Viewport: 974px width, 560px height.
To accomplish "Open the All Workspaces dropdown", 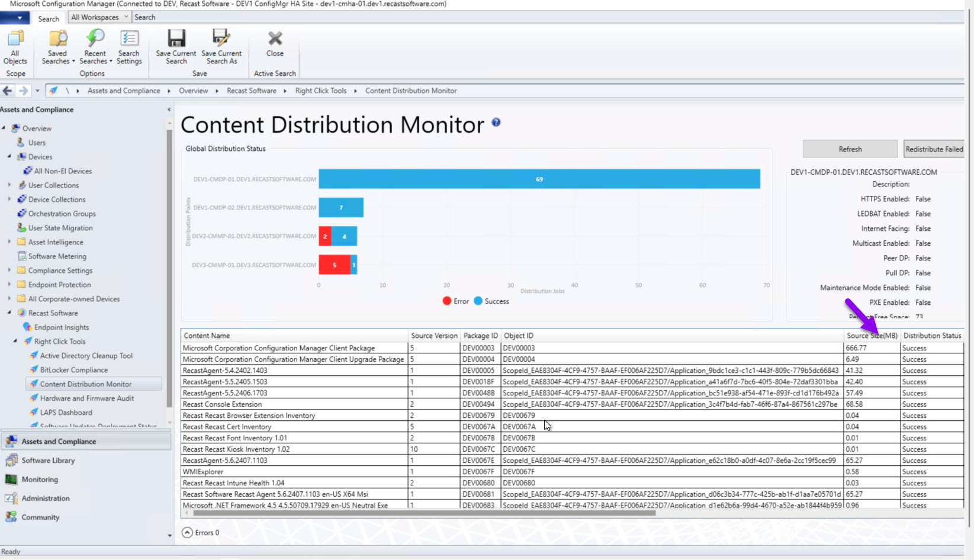I will (x=99, y=17).
